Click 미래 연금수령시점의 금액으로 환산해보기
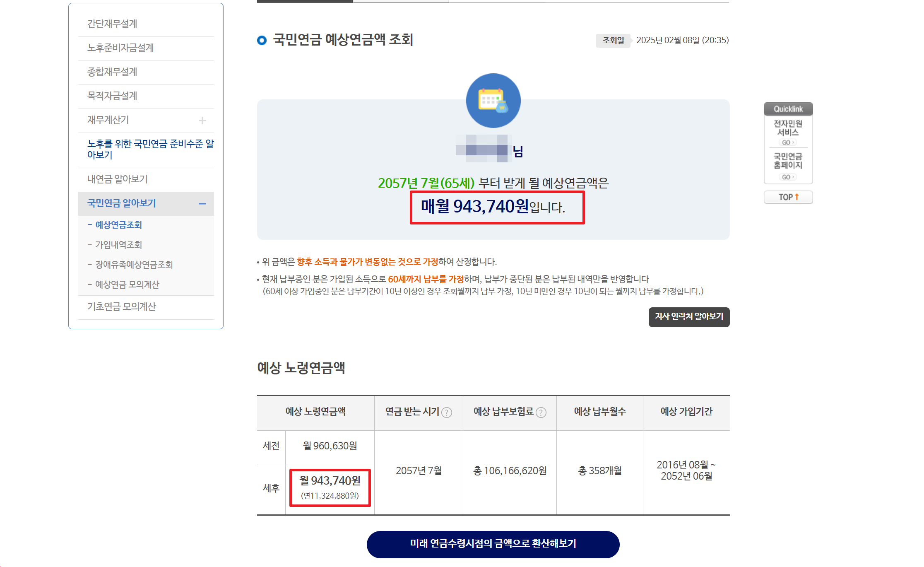This screenshot has width=924, height=567. [x=493, y=544]
